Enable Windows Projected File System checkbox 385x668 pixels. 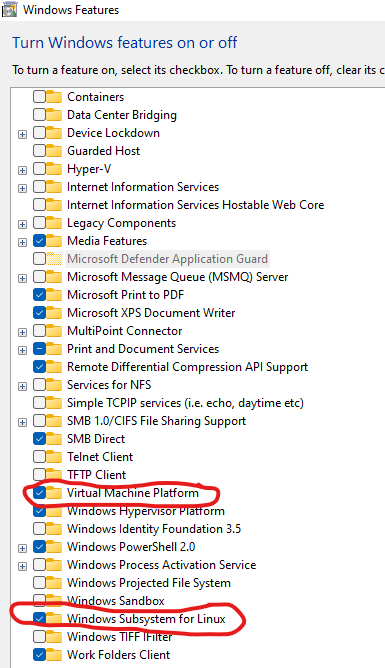click(39, 583)
